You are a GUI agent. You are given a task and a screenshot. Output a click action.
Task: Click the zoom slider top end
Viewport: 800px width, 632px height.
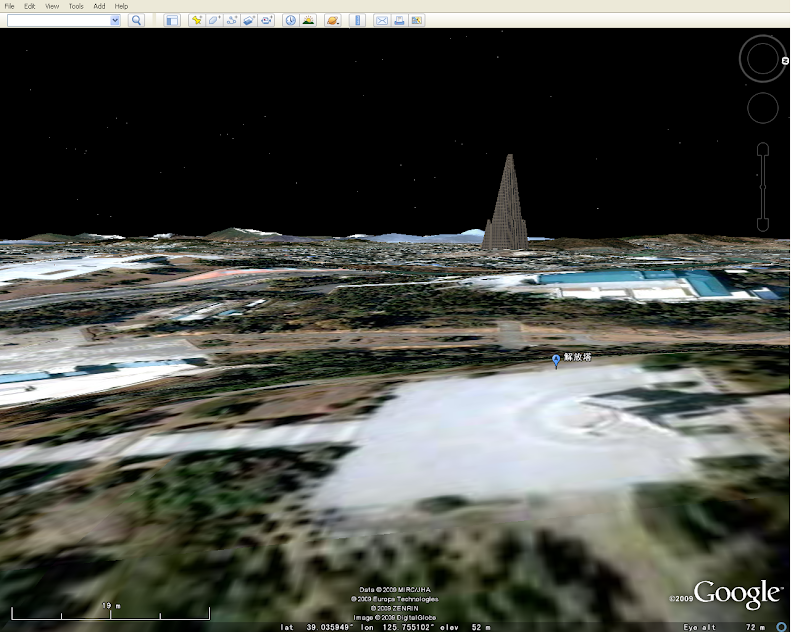[x=763, y=149]
